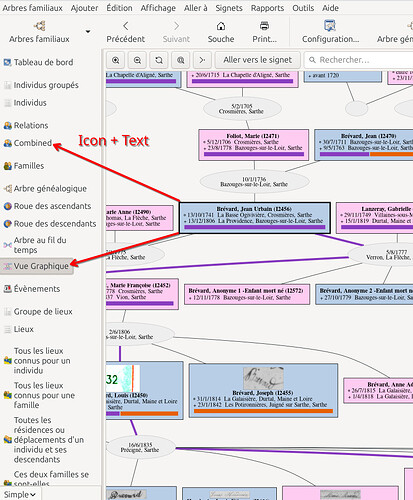This screenshot has height=500, width=413.
Task: Click Aller vers le signet button
Action: click(x=258, y=60)
